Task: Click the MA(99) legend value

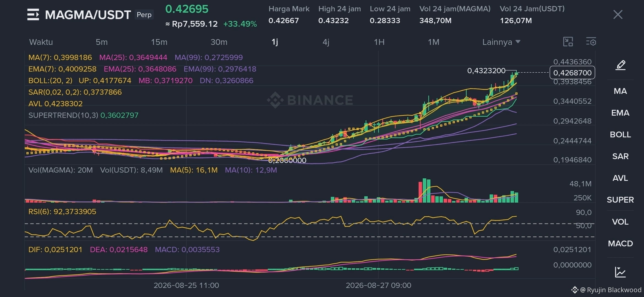Action: pos(209,58)
